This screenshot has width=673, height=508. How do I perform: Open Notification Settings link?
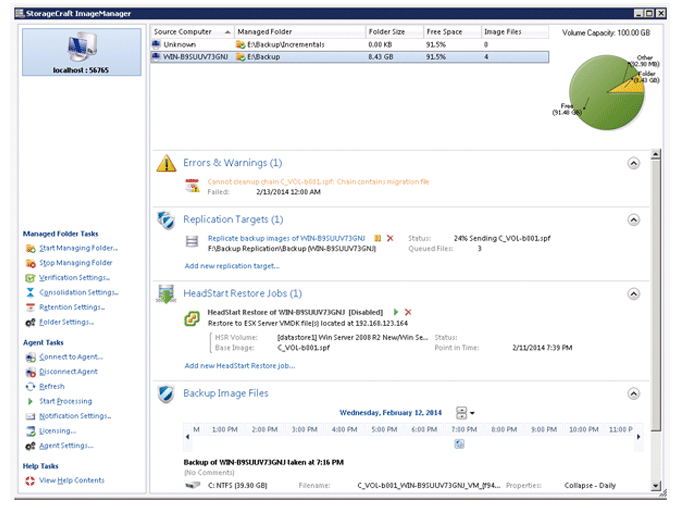pyautogui.click(x=75, y=416)
